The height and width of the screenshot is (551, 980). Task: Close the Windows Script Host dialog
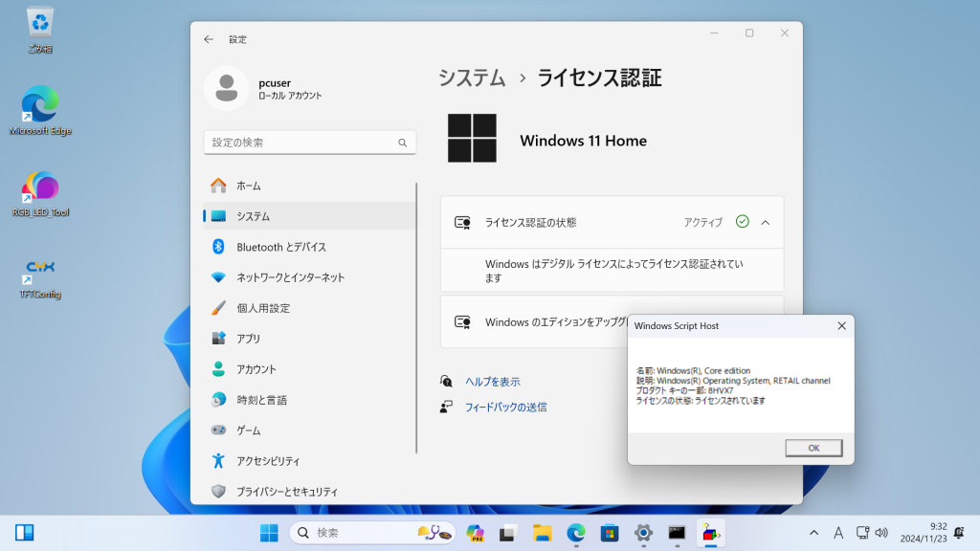(842, 325)
